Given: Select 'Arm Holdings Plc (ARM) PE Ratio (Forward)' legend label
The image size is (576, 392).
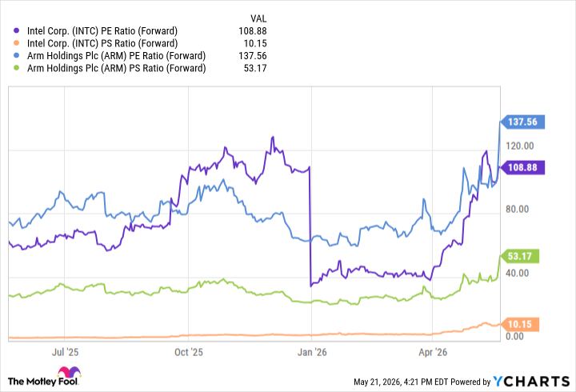Looking at the screenshot, I should pos(116,56).
